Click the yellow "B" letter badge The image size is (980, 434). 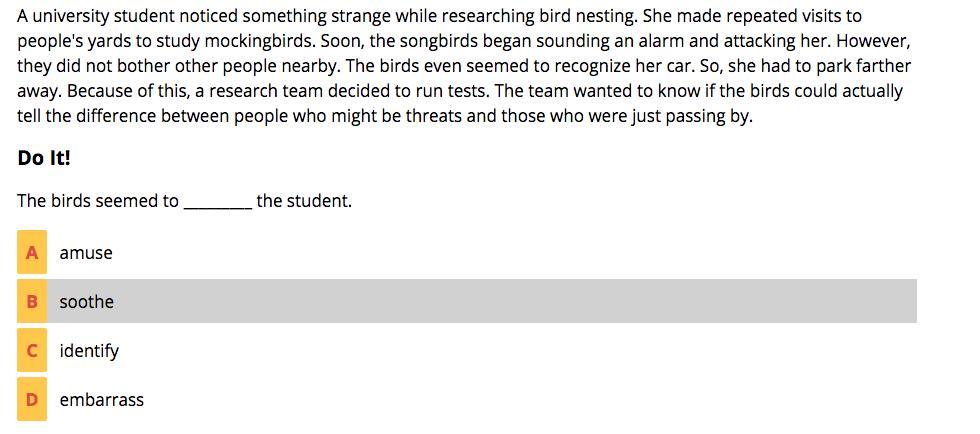(32, 302)
